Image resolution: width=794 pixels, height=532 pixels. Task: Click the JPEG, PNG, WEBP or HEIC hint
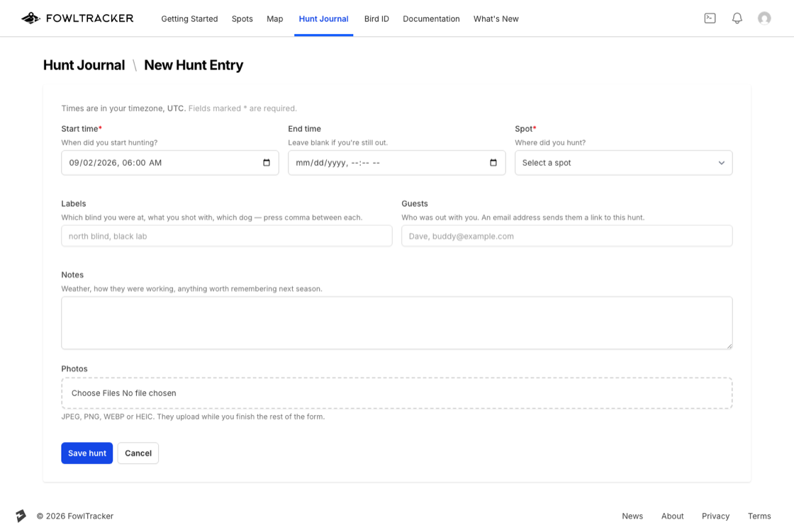coord(193,417)
